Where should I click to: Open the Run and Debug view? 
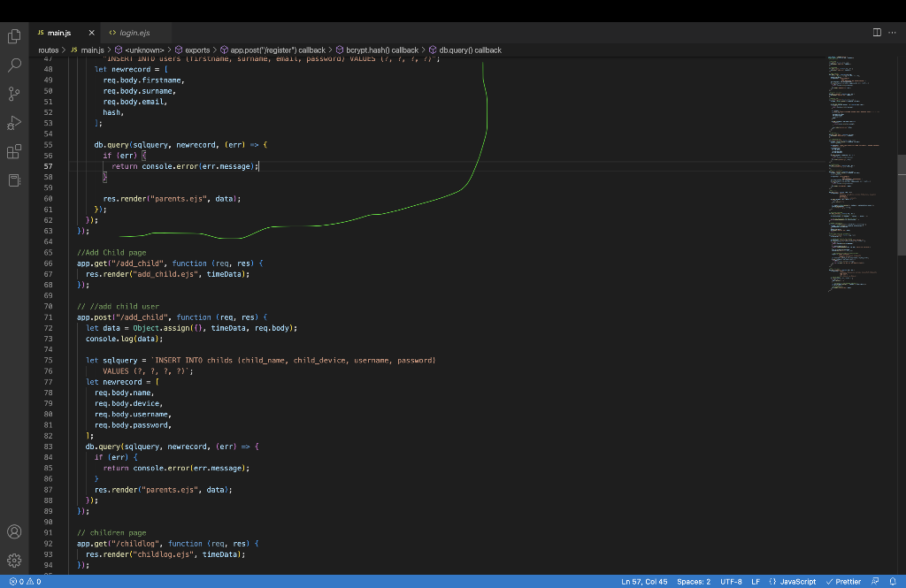(13, 123)
